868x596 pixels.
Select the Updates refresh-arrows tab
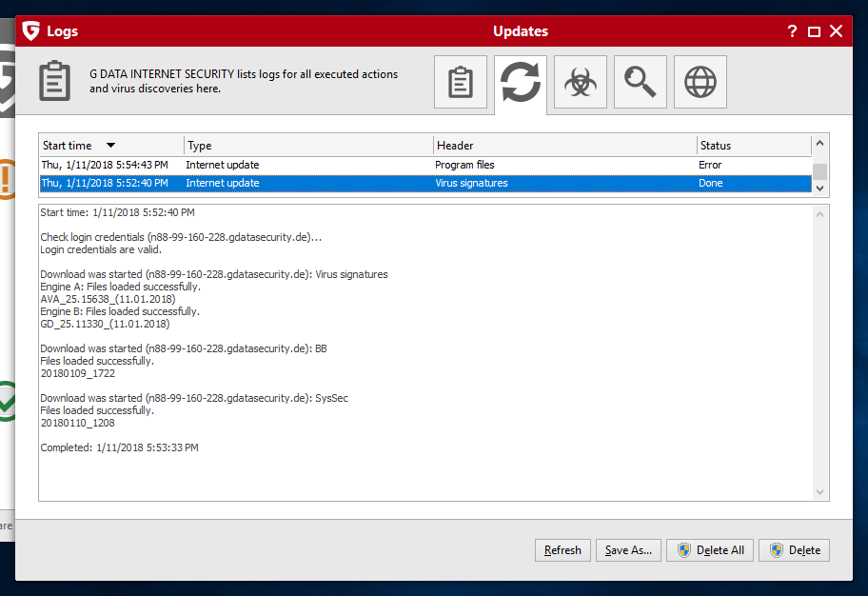click(521, 83)
